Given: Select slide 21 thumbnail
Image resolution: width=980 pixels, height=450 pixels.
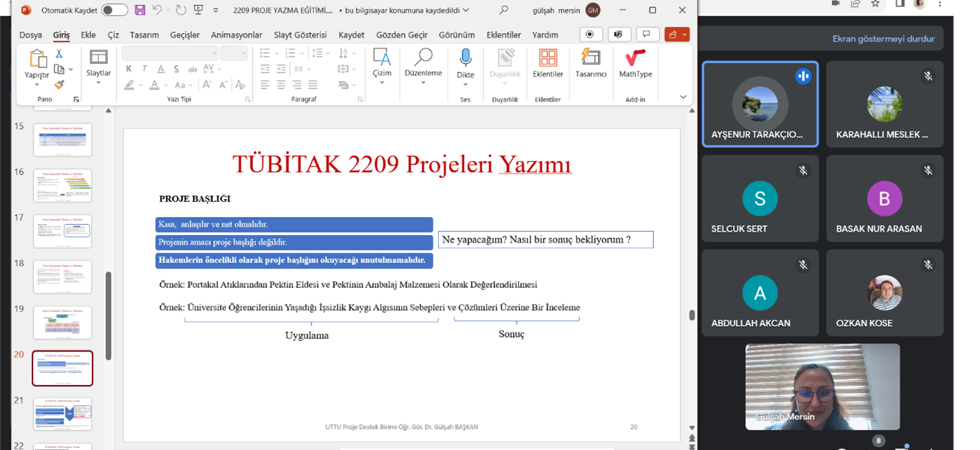Looking at the screenshot, I should pyautogui.click(x=62, y=413).
